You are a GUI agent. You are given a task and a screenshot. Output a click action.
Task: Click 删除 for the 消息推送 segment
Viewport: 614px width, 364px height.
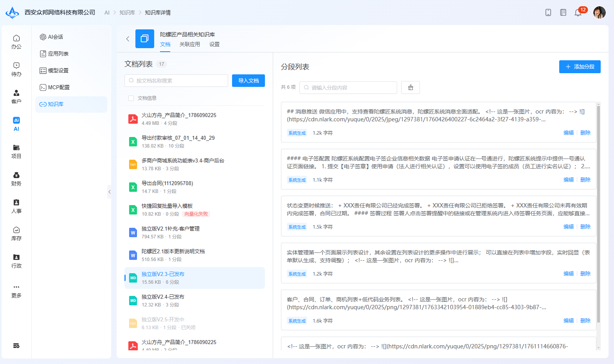pos(585,133)
